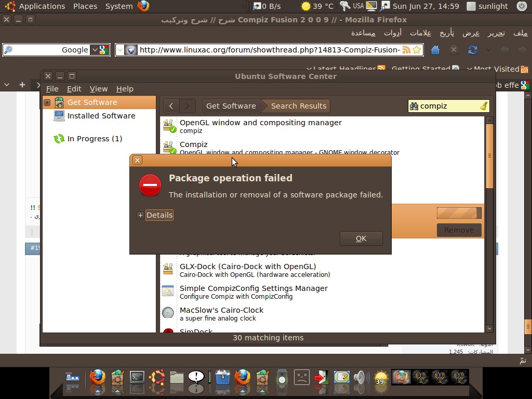Open the Firefox مساعدة menu
The width and height of the screenshot is (532, 399).
pos(363,33)
